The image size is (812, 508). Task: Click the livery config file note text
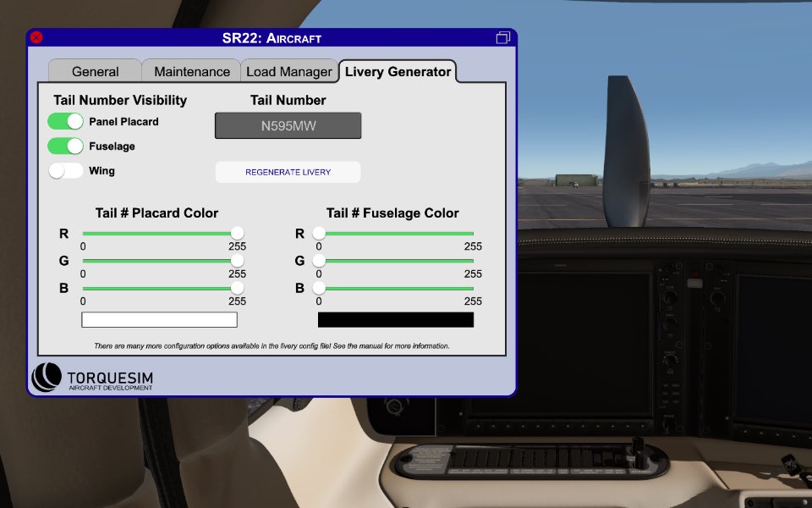pos(272,345)
